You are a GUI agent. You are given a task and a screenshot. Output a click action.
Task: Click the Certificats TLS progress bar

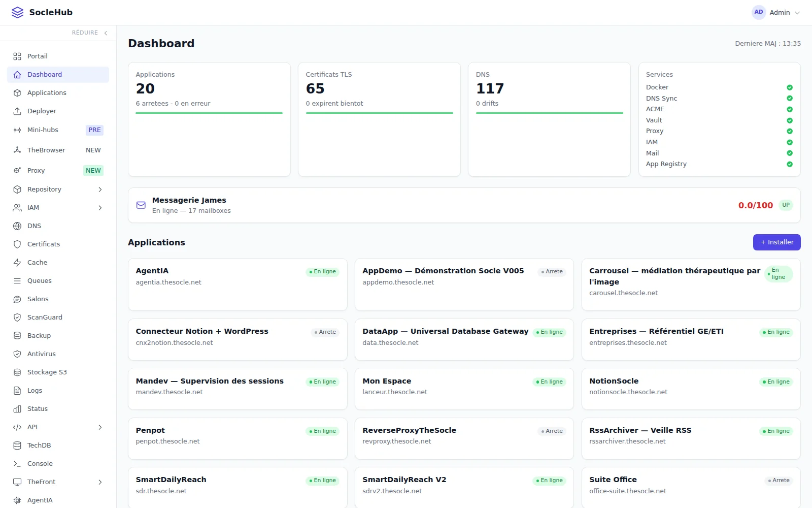pyautogui.click(x=379, y=113)
